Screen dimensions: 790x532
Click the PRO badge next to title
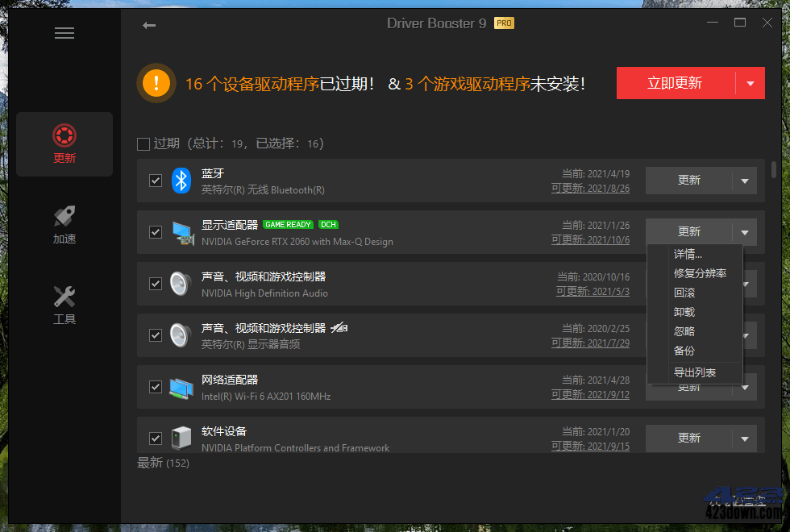tap(504, 23)
